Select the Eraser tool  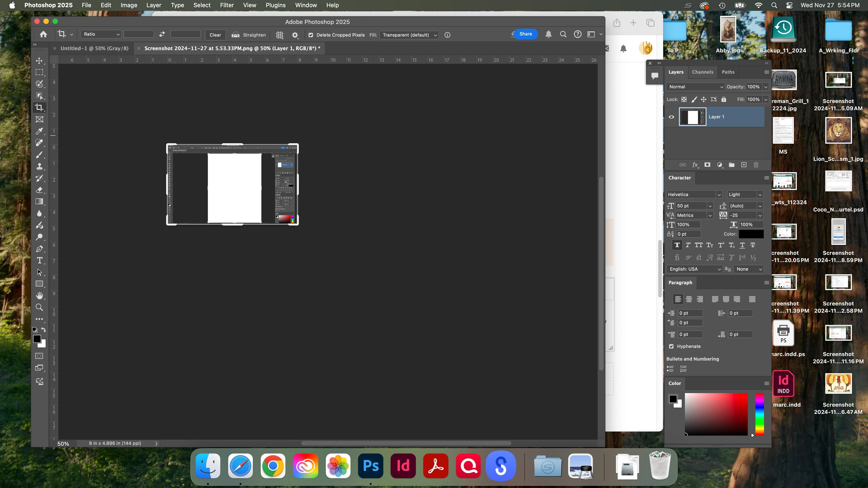(39, 190)
